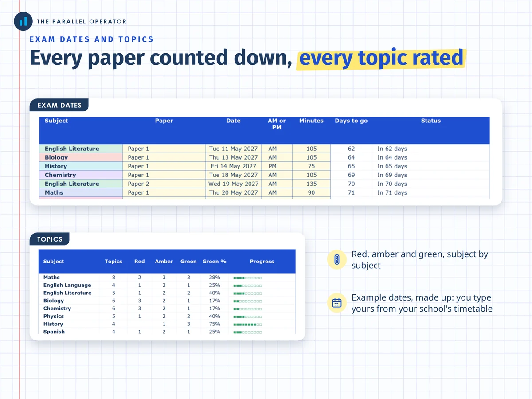Click the Maths progress bar
532x399 pixels.
[x=248, y=278]
